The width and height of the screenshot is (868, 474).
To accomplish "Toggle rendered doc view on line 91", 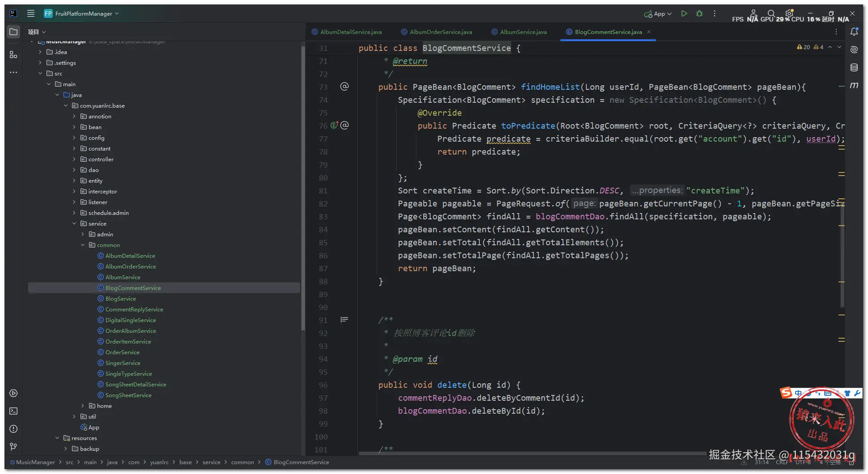I will [x=344, y=320].
